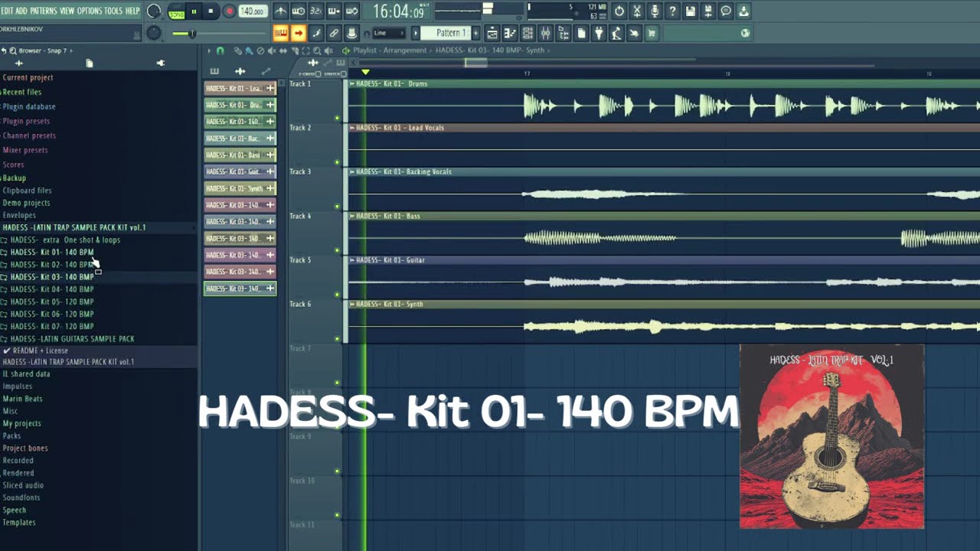Click the red record button
Screen dimensions: 980x551
tap(229, 11)
